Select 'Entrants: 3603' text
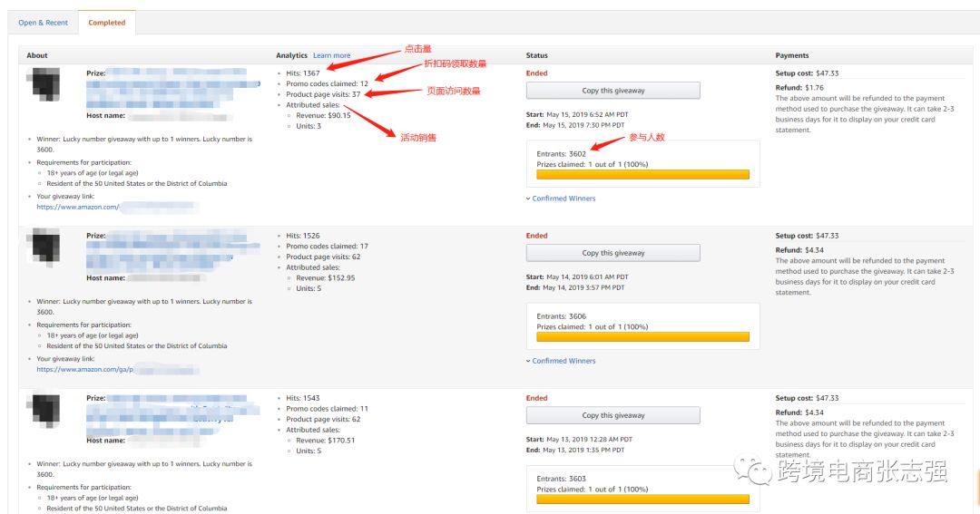Screen dimensions: 980x514 click(562, 479)
